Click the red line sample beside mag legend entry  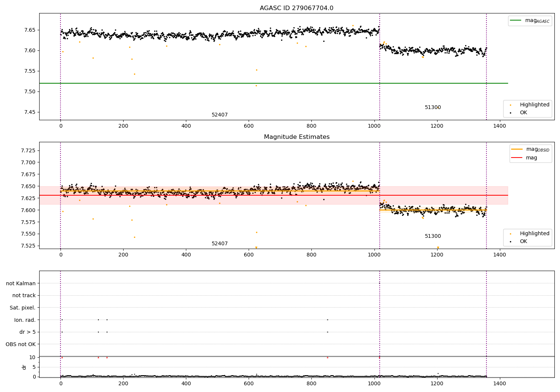tap(517, 158)
